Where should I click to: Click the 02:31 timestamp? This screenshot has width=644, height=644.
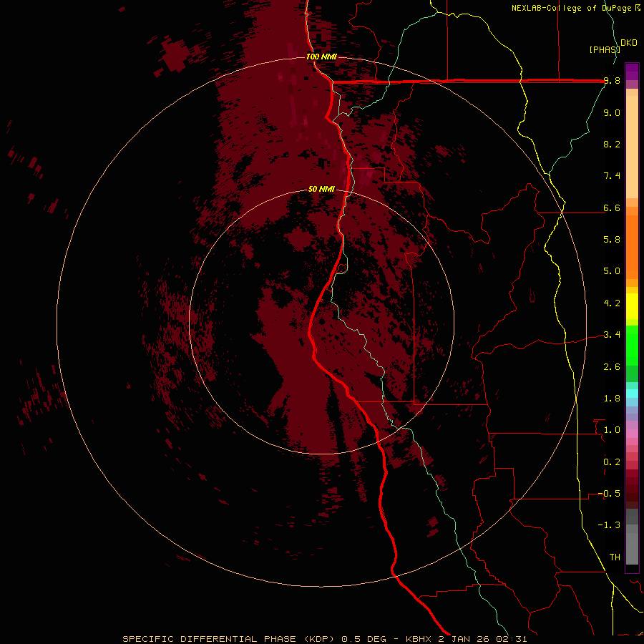[x=512, y=639]
